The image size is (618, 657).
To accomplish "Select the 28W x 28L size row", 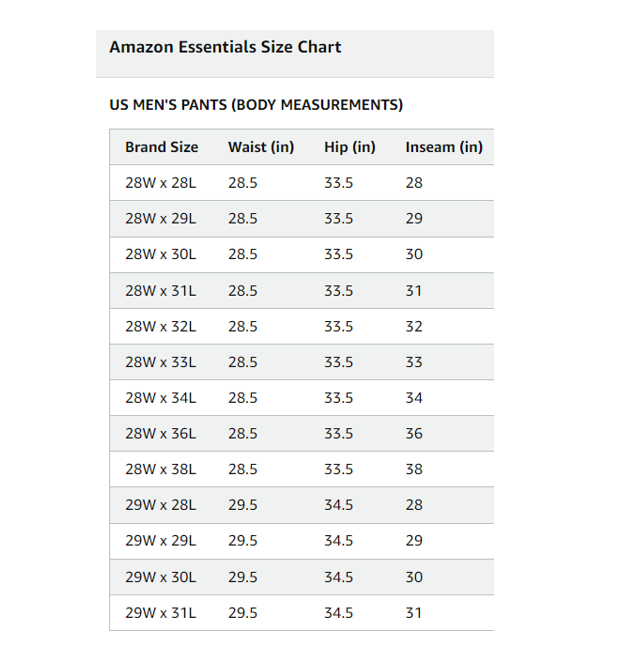I will tap(302, 183).
